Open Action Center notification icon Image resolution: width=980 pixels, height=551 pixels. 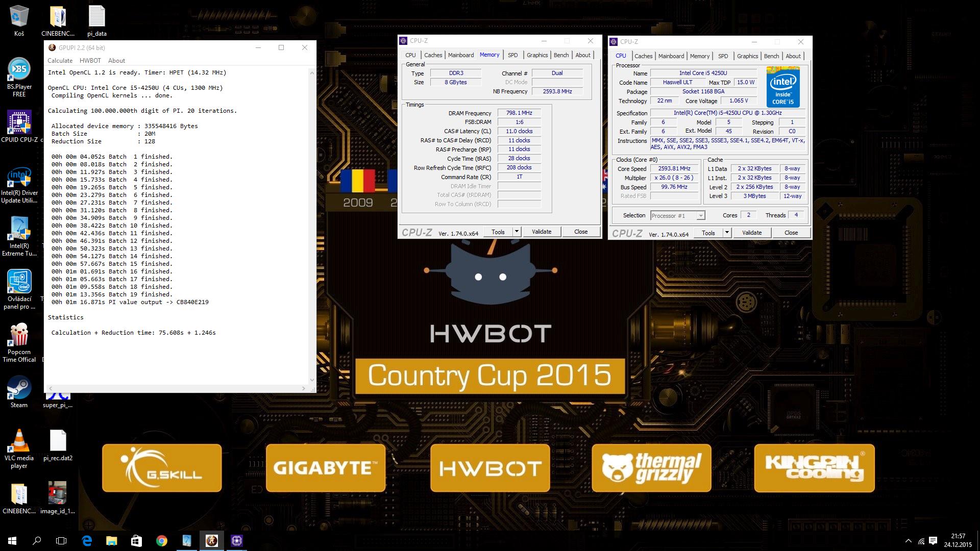[933, 541]
